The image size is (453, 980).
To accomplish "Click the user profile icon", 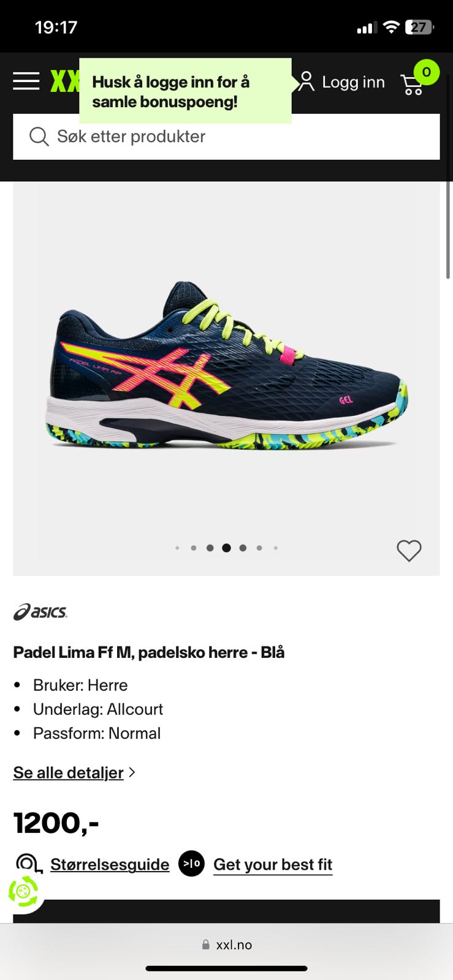I will pos(305,81).
